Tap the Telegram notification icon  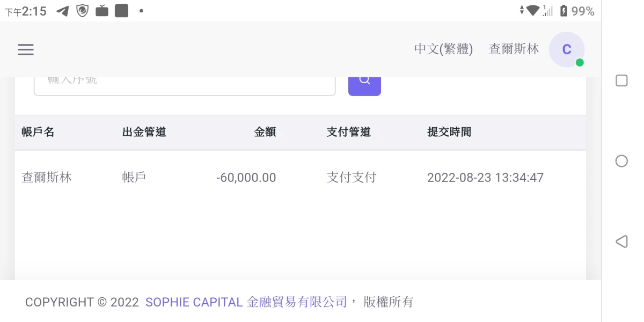(63, 11)
